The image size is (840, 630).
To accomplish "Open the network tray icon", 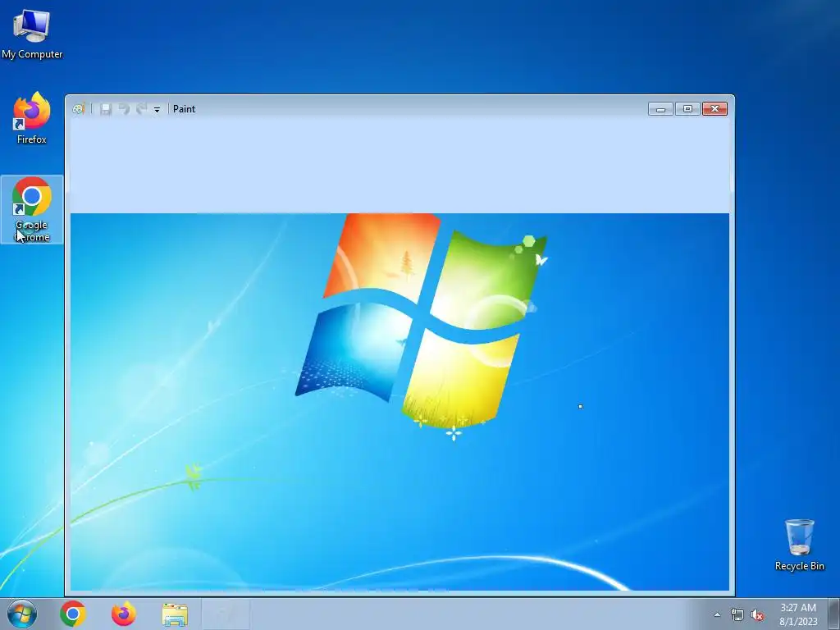I will [737, 614].
